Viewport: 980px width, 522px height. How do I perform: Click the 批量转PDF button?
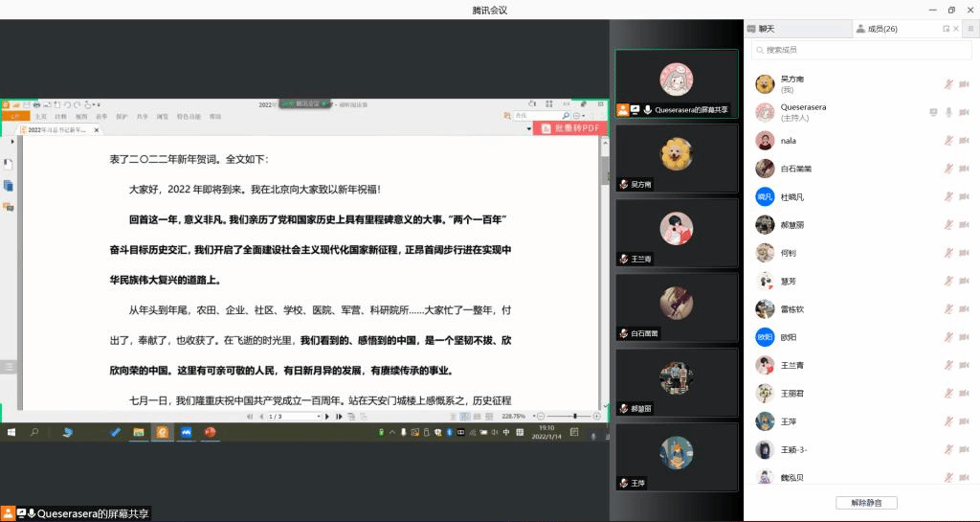click(x=570, y=128)
